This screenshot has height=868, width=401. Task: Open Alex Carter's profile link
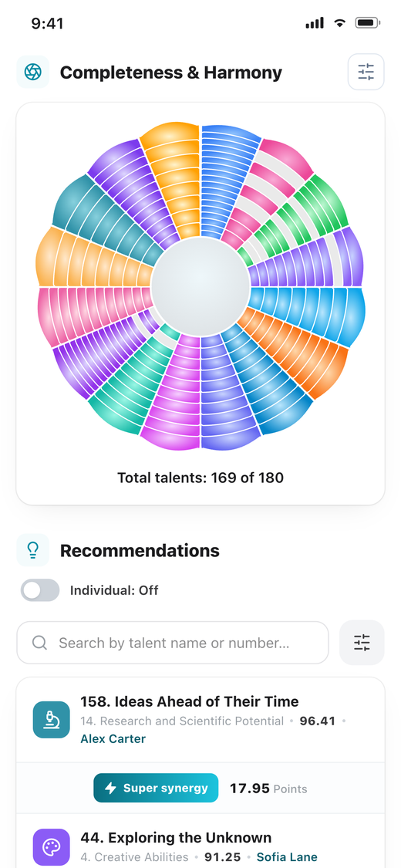(113, 738)
